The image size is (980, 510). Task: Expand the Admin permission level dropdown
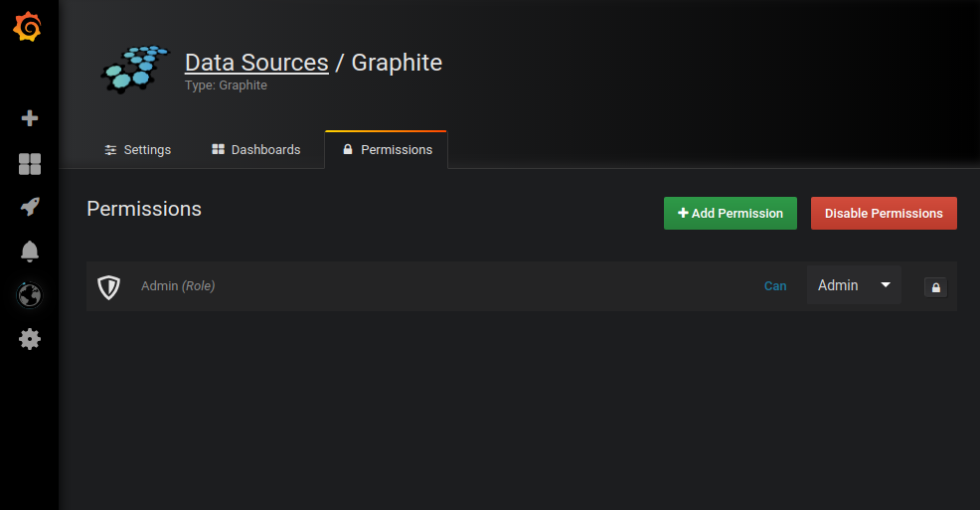[x=854, y=285]
